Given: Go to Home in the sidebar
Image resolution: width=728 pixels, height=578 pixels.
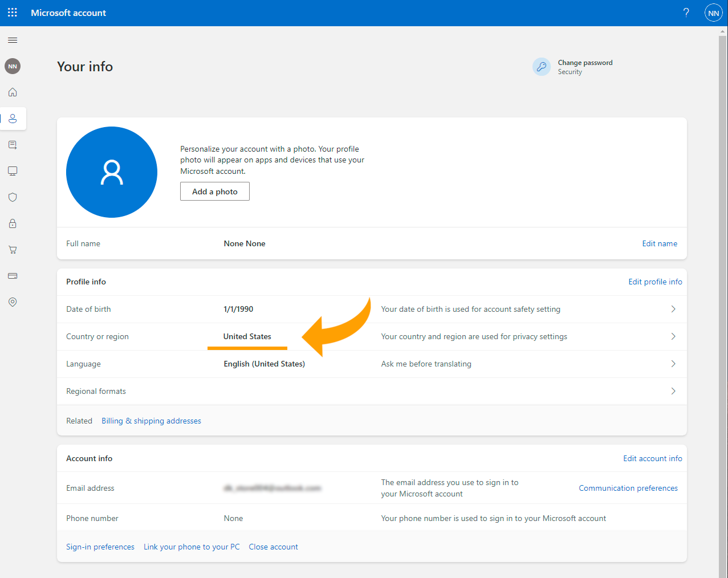Looking at the screenshot, I should pos(13,92).
